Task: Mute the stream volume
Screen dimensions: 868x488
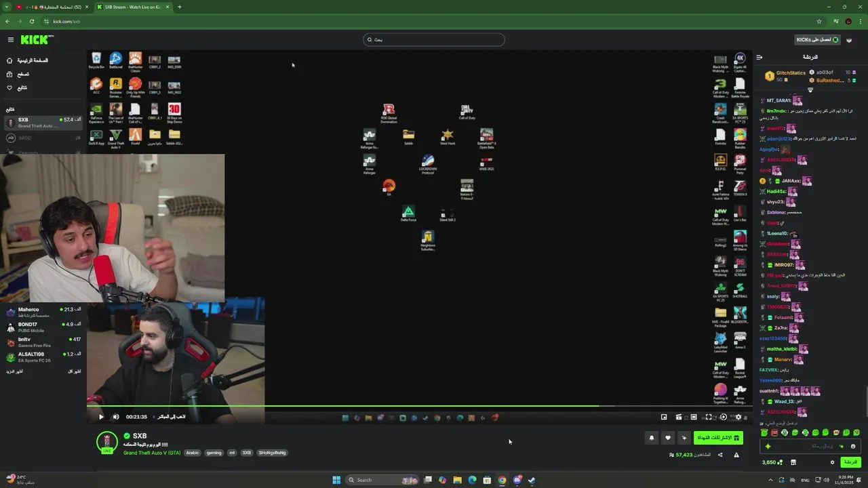Action: (x=115, y=417)
